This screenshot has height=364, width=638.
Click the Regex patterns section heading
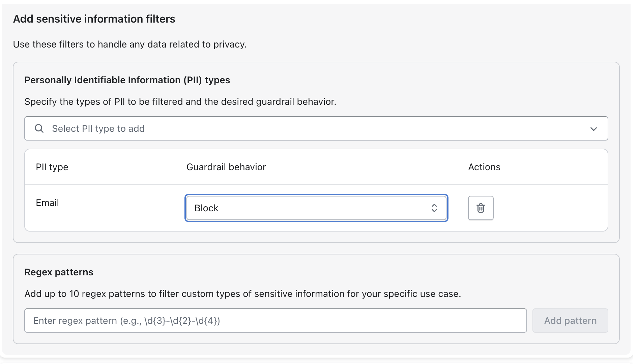[x=59, y=272]
